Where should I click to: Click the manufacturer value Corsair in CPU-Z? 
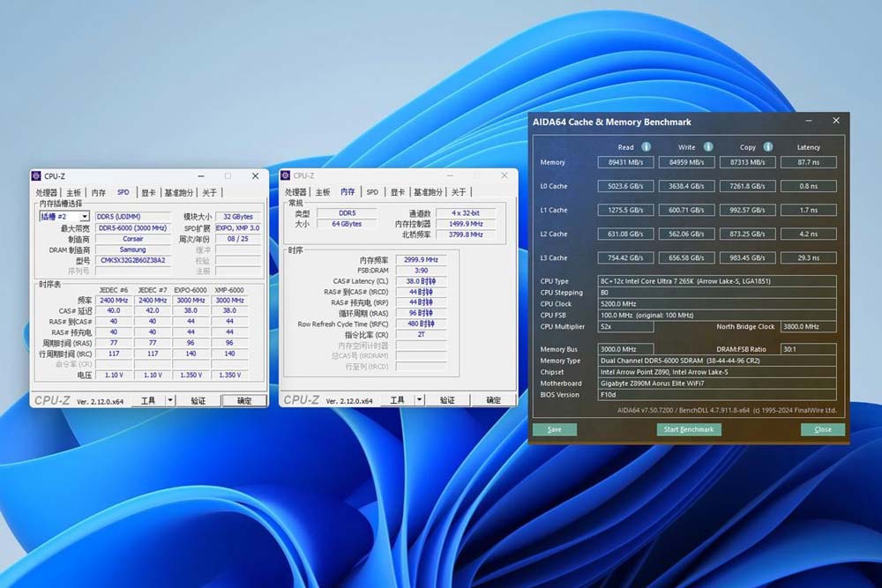(133, 239)
